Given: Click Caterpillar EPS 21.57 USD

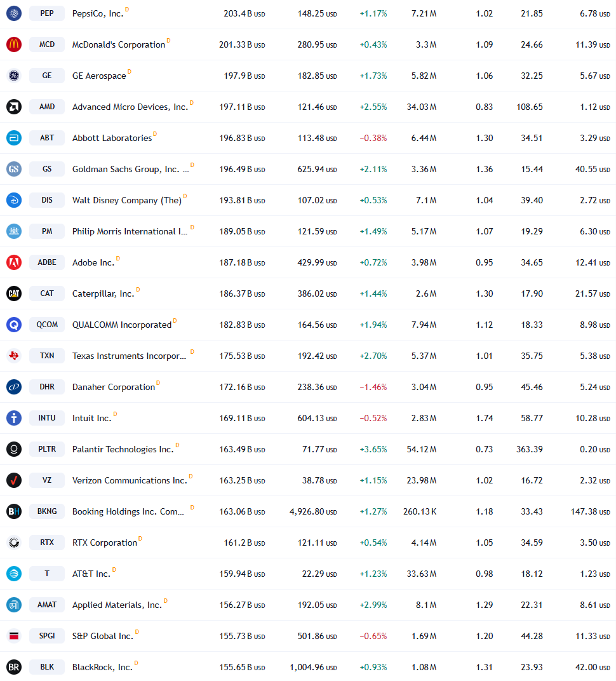Looking at the screenshot, I should pos(593,294).
